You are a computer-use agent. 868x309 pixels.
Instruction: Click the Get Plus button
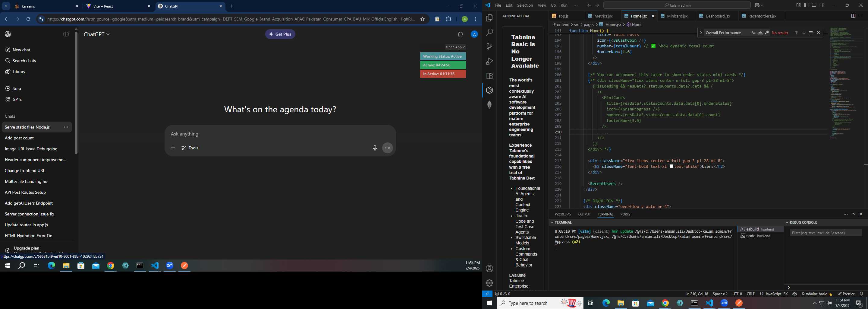tap(280, 34)
